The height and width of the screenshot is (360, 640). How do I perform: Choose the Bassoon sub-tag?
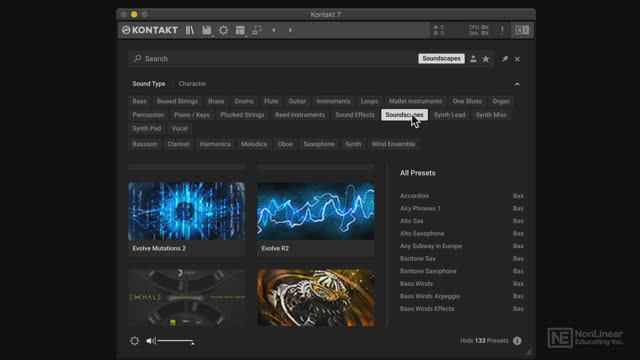144,144
